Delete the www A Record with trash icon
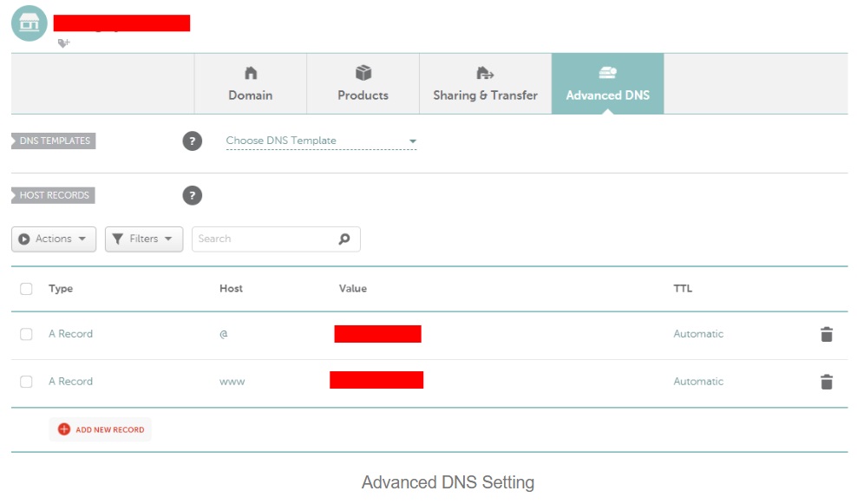This screenshot has height=504, width=857. 827,382
